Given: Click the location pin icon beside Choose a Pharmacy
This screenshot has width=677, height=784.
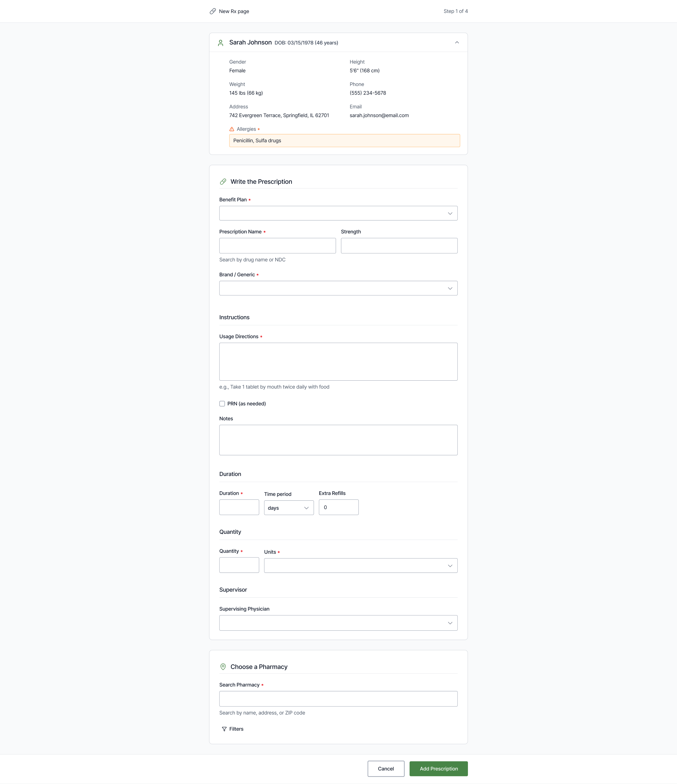Looking at the screenshot, I should click(x=223, y=666).
